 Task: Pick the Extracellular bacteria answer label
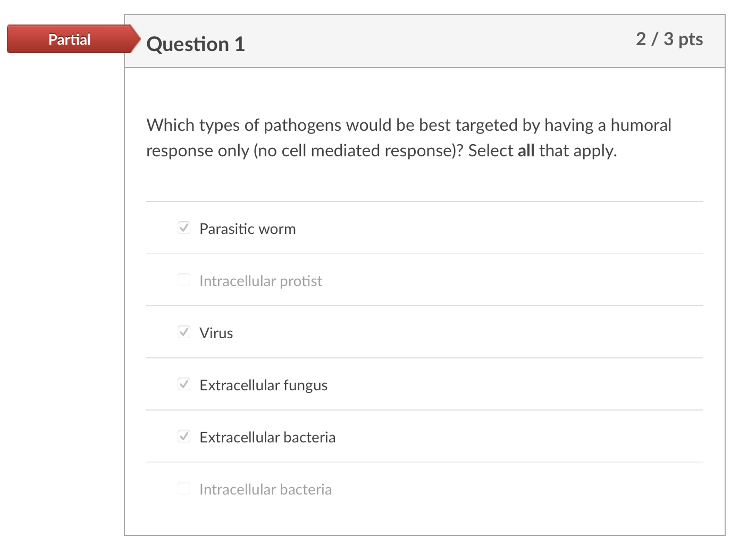267,438
